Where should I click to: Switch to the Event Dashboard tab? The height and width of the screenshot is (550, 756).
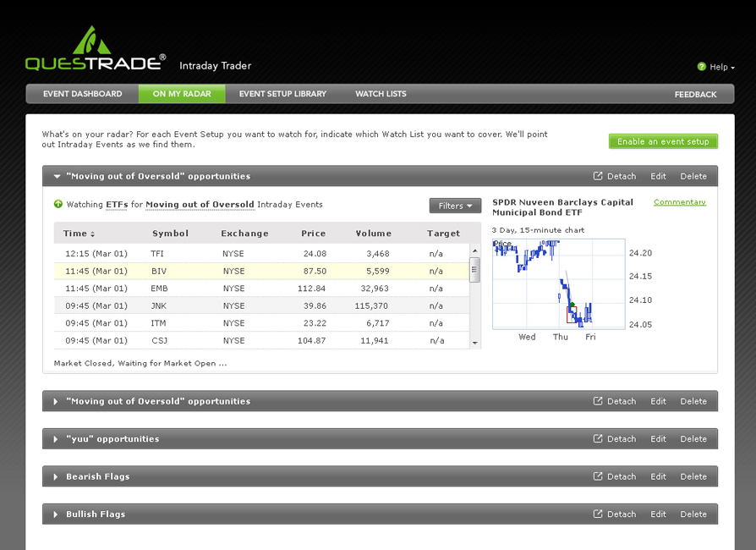coord(82,94)
